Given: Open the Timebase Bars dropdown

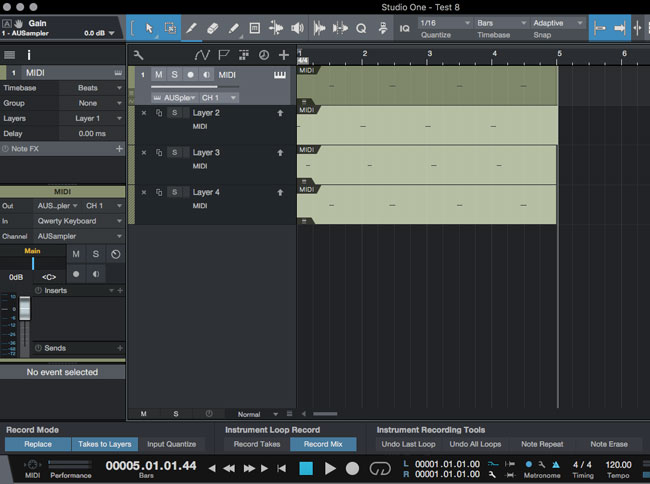Looking at the screenshot, I should 501,23.
